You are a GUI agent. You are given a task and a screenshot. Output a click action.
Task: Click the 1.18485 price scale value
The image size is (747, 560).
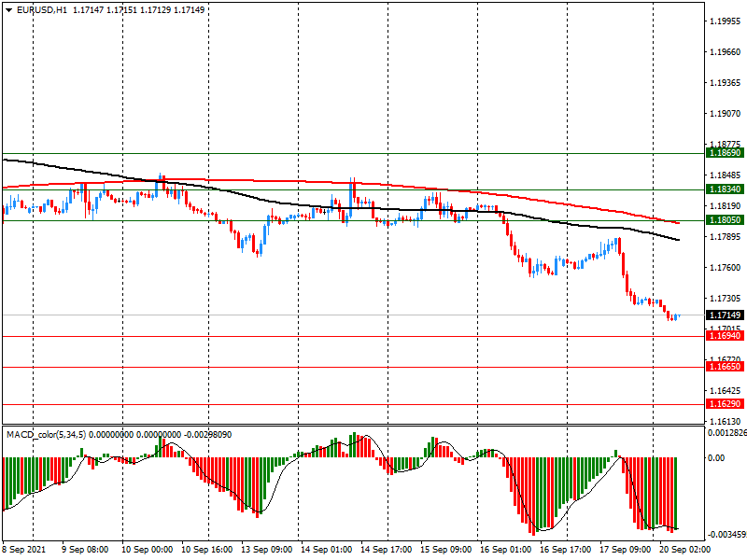(726, 175)
